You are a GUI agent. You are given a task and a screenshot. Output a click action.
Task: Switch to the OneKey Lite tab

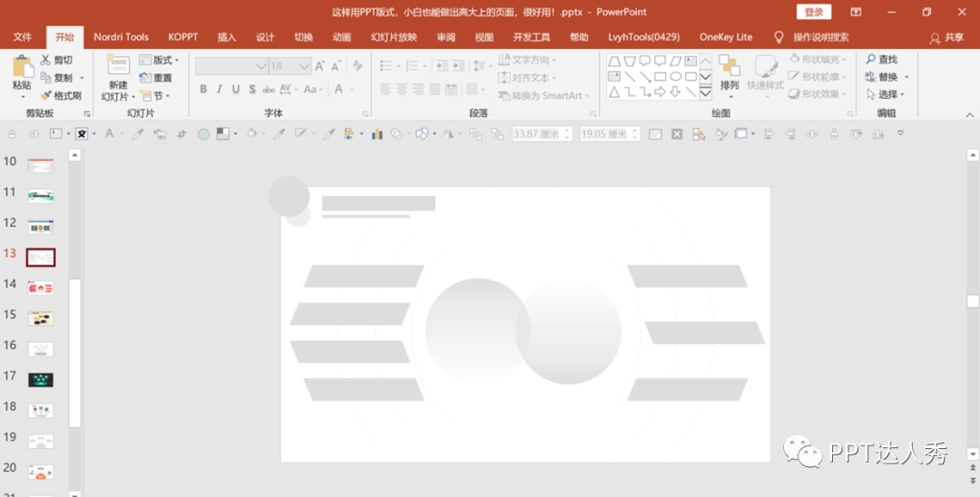pos(726,37)
